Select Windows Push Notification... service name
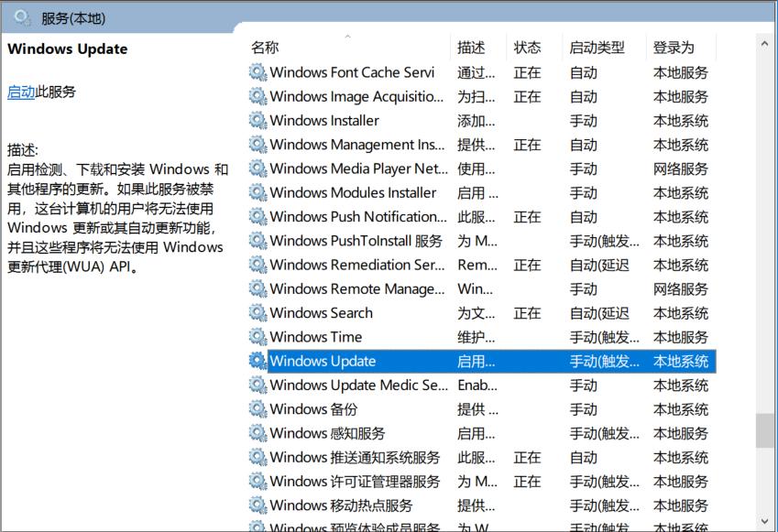The image size is (778, 532). (358, 217)
